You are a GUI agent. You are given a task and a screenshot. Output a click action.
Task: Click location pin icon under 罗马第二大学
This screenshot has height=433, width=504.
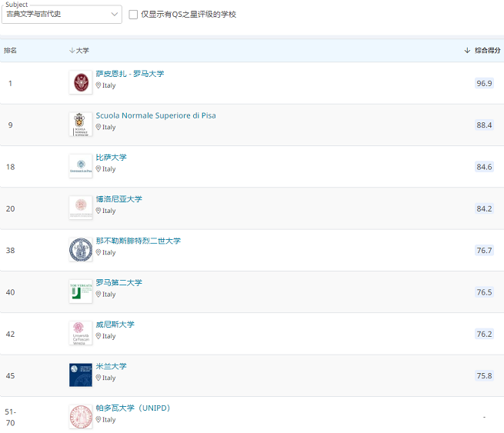click(x=98, y=294)
